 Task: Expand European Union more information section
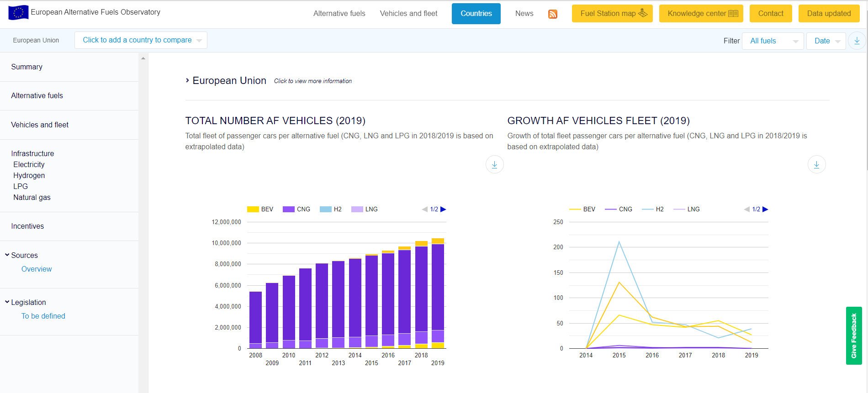tap(229, 81)
